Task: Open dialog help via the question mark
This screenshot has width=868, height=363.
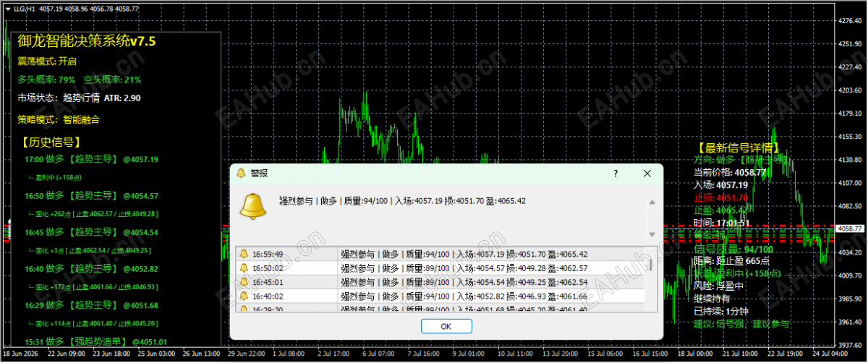Action: [x=616, y=174]
